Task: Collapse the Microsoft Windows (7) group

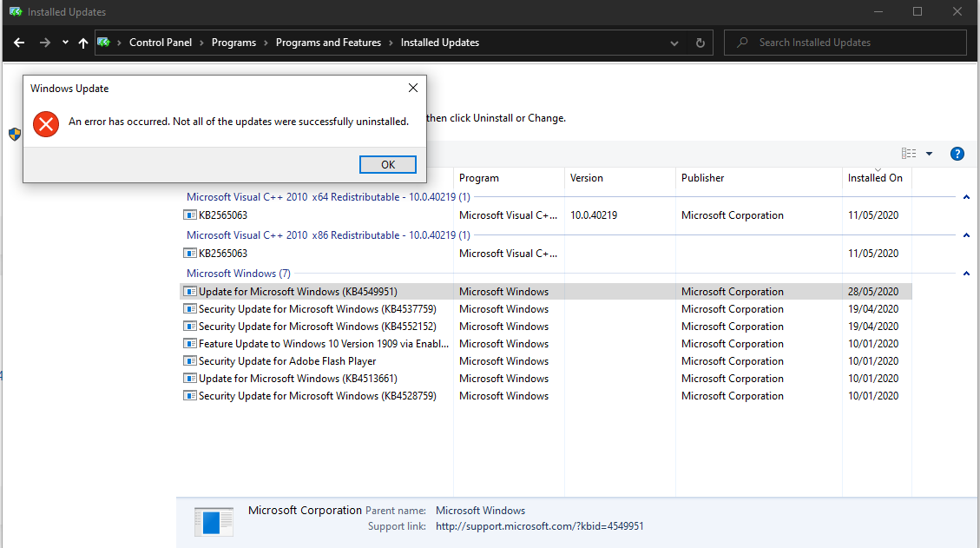Action: [x=966, y=274]
